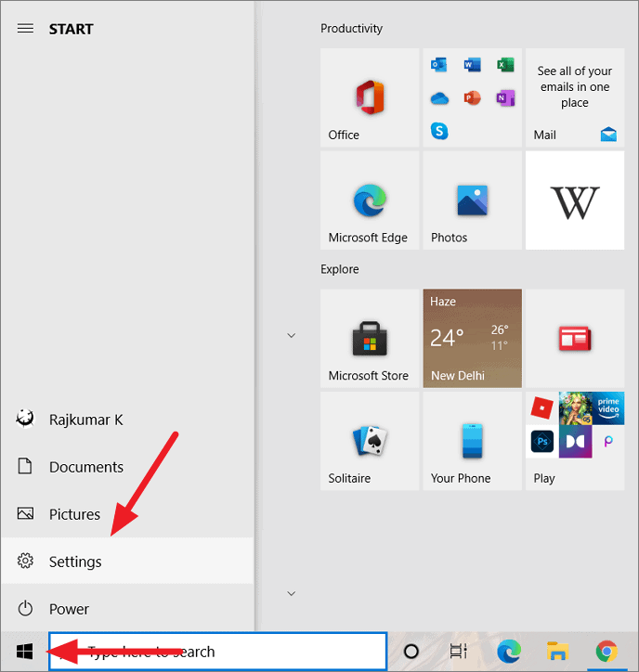Screen dimensions: 639x672
Task: Open Skype in the Office apps tile
Action: click(439, 131)
